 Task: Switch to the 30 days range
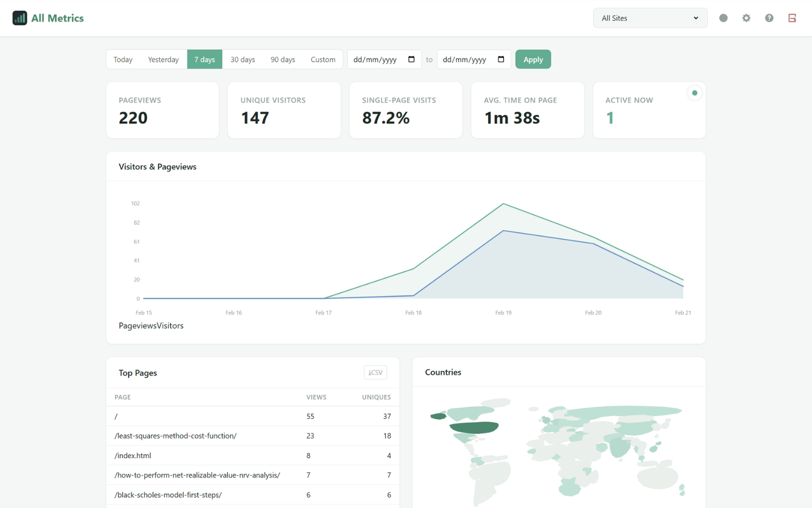coord(243,59)
